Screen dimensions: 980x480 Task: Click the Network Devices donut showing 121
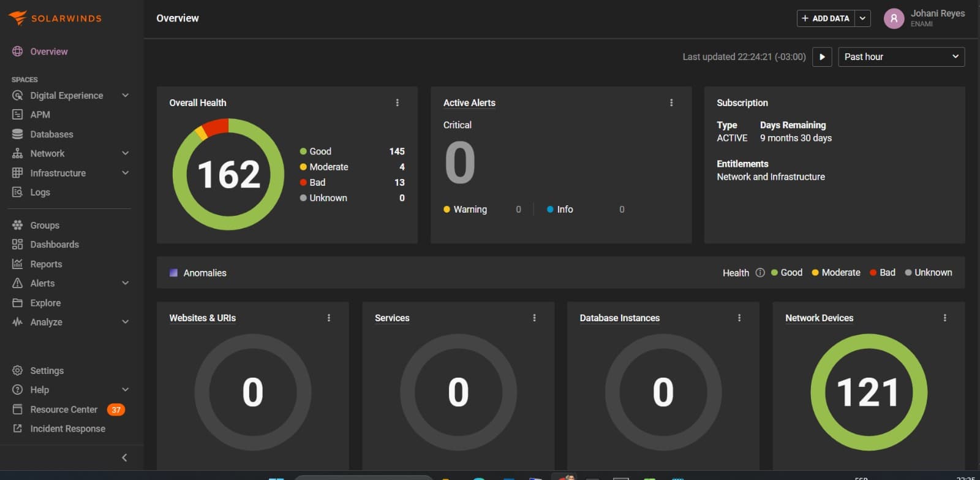tap(869, 392)
